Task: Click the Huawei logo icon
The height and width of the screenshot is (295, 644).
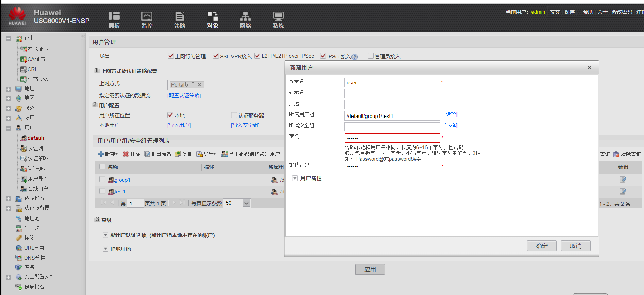Action: coord(17,16)
